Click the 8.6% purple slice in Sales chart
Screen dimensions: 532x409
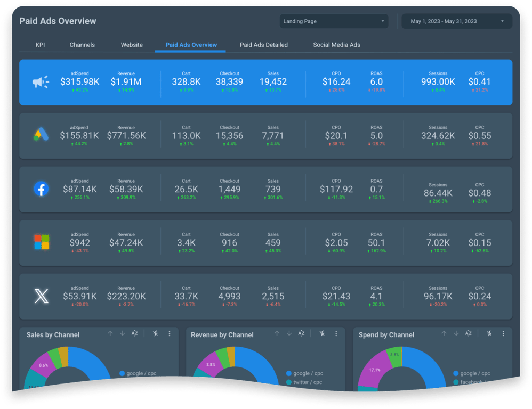pyautogui.click(x=43, y=364)
